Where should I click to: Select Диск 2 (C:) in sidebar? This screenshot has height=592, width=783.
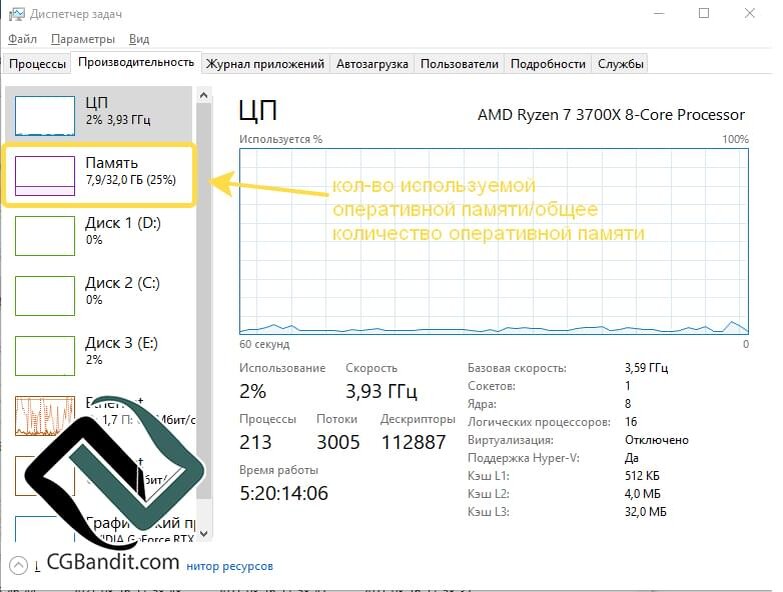pyautogui.click(x=98, y=295)
